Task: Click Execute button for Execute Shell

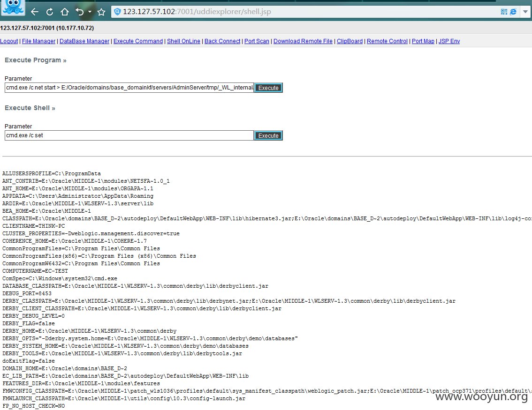Action: pyautogui.click(x=268, y=135)
